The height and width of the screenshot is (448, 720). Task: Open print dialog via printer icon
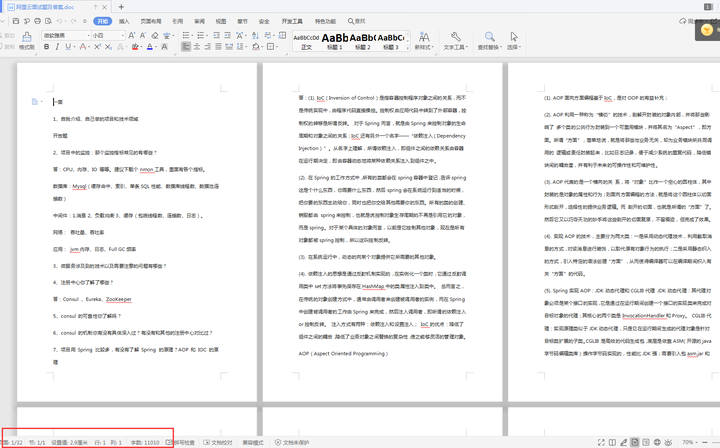[38, 21]
